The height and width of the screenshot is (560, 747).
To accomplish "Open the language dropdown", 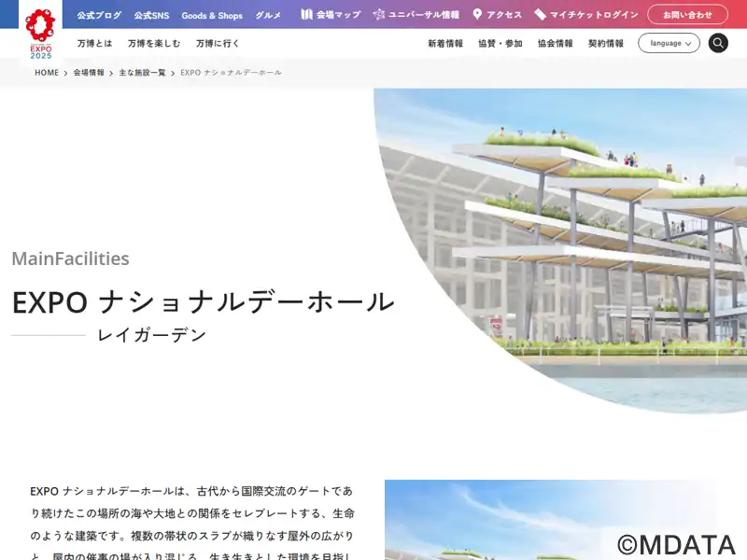I will (669, 43).
